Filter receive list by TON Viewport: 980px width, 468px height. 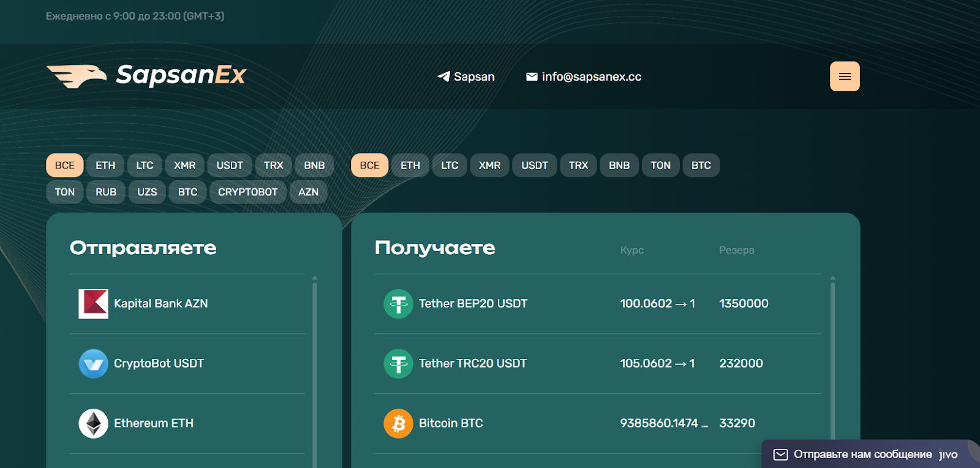pyautogui.click(x=661, y=165)
